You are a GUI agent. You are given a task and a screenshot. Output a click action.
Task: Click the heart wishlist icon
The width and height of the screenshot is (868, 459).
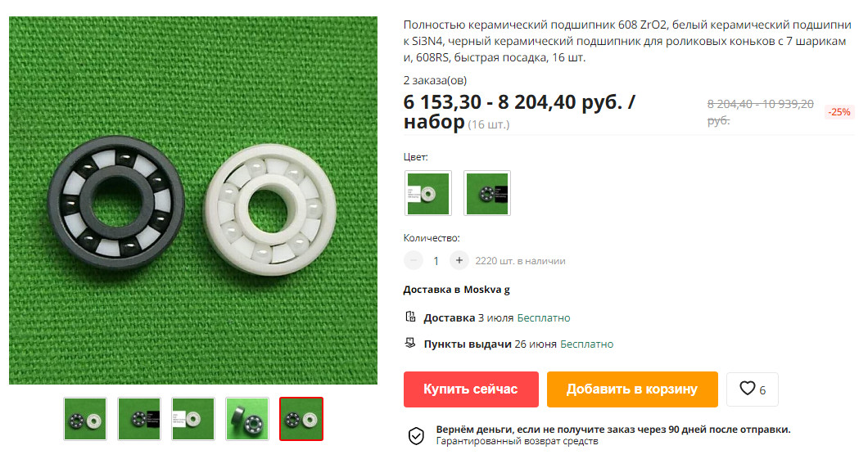click(x=748, y=389)
